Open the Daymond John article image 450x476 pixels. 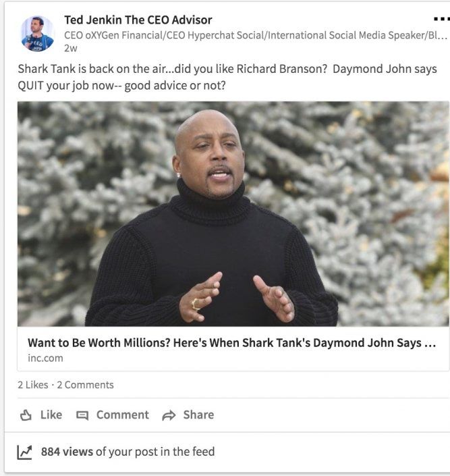[x=233, y=214]
